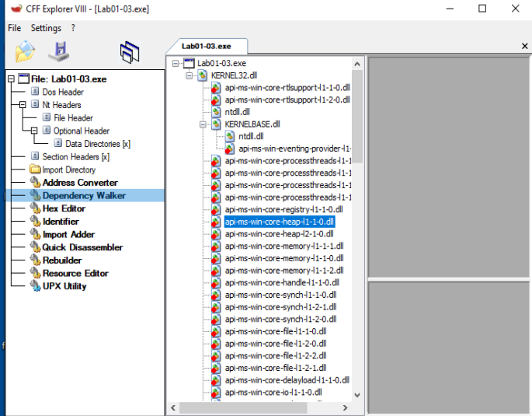Click icon beside api-ms-win-core-delayload-l1-1-0.dll

(216, 380)
